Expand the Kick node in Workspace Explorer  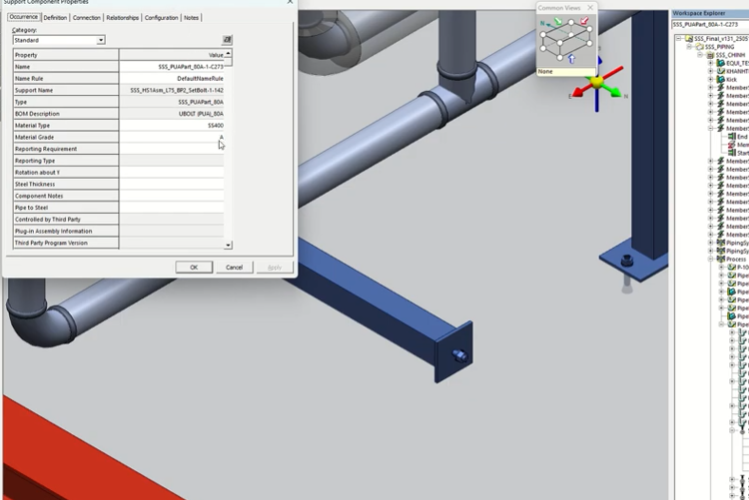[711, 80]
